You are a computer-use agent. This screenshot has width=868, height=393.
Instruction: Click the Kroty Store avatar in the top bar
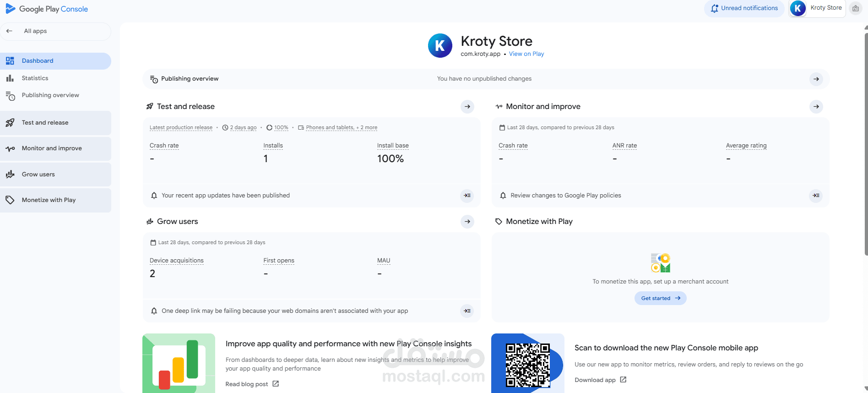(798, 8)
